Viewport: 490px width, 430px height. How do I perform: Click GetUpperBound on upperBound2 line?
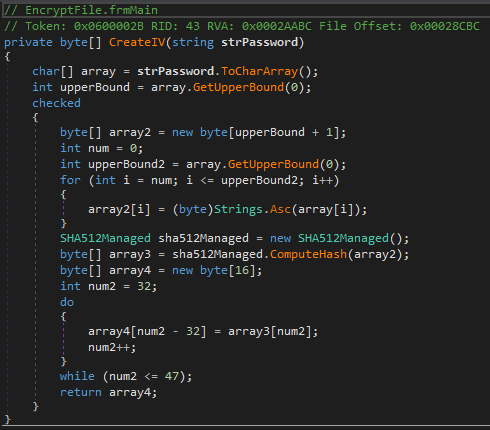[273, 164]
